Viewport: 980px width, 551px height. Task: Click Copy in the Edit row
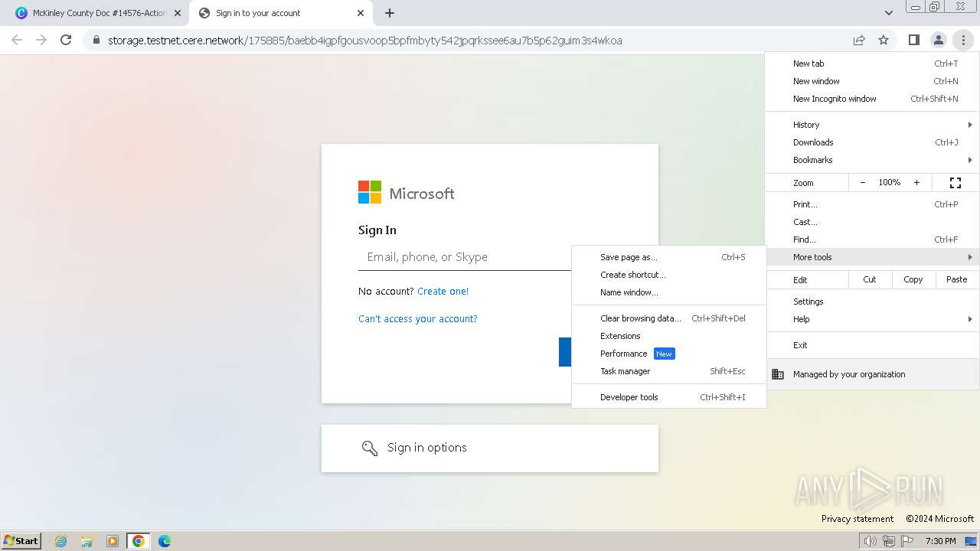tap(913, 279)
